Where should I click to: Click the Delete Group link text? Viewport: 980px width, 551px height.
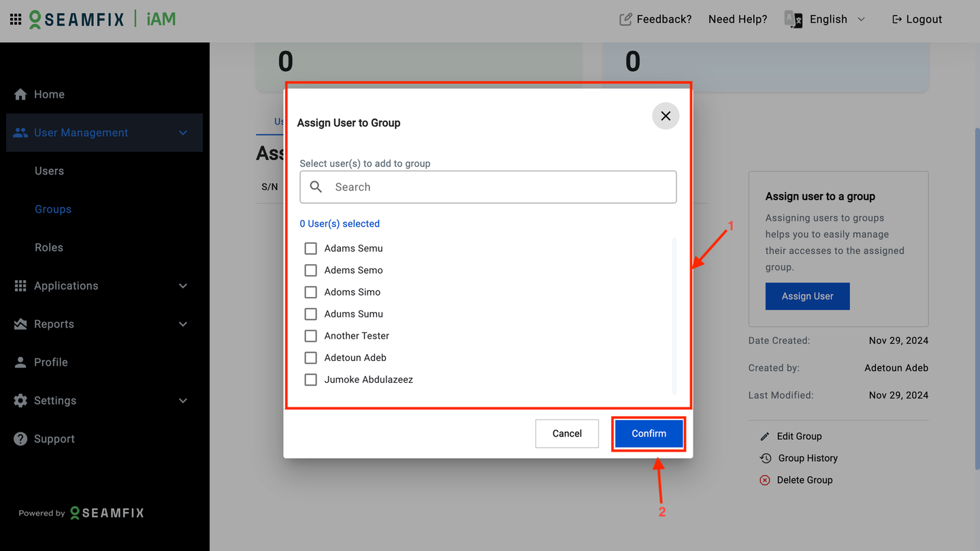tap(805, 480)
